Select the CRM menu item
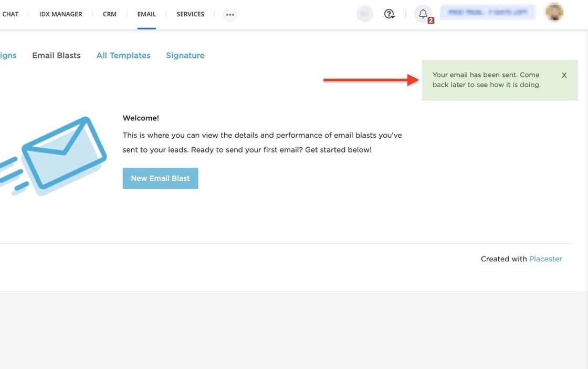588x369 pixels. 109,14
